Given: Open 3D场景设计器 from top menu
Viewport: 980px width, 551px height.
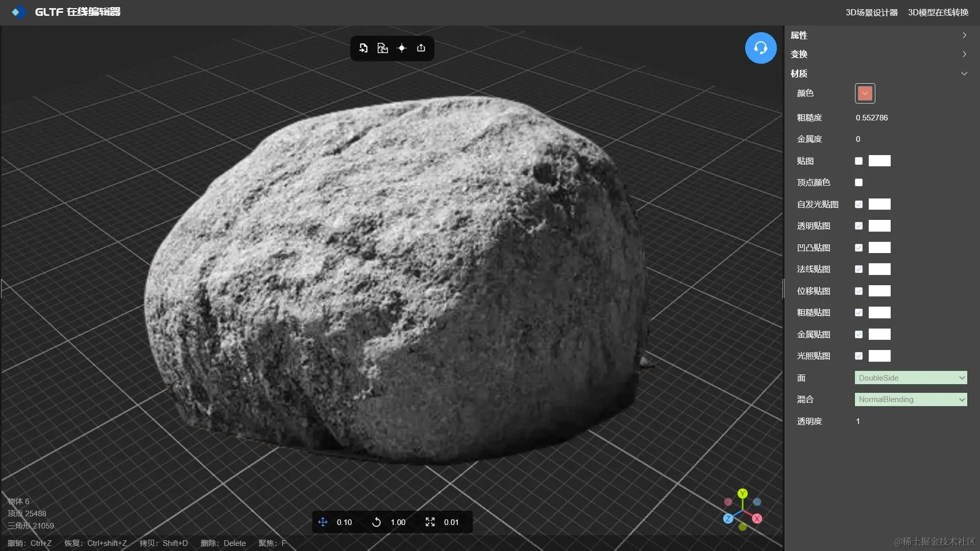Looking at the screenshot, I should point(871,12).
